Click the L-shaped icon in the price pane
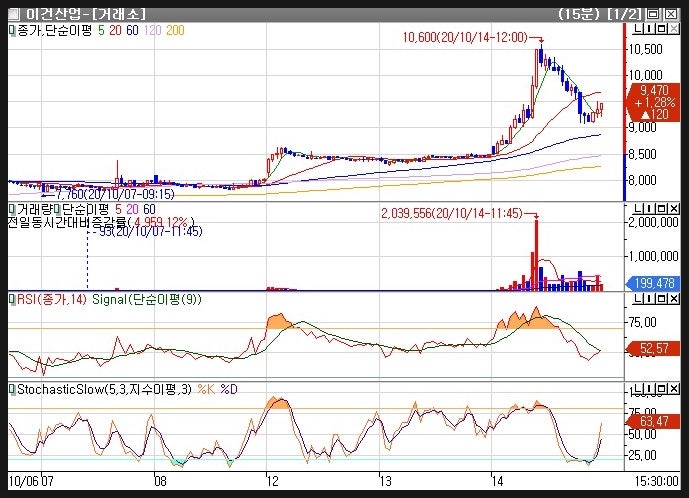The image size is (689, 498). pyautogui.click(x=638, y=29)
